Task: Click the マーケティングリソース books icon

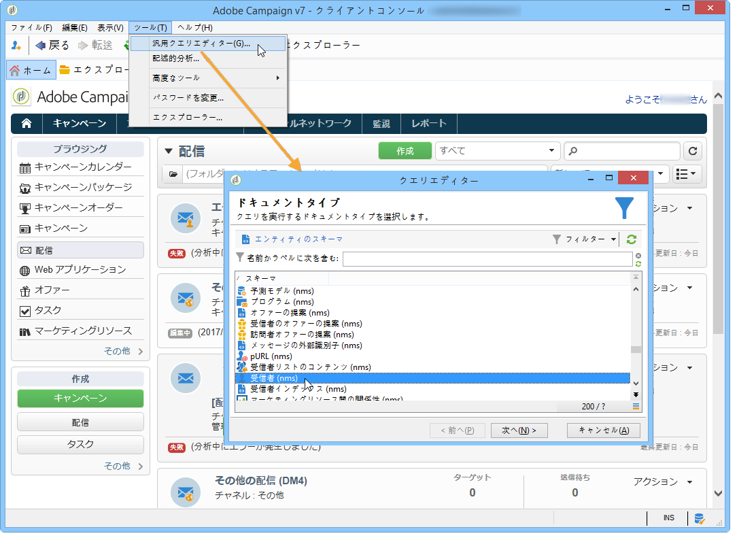Action: pos(25,332)
